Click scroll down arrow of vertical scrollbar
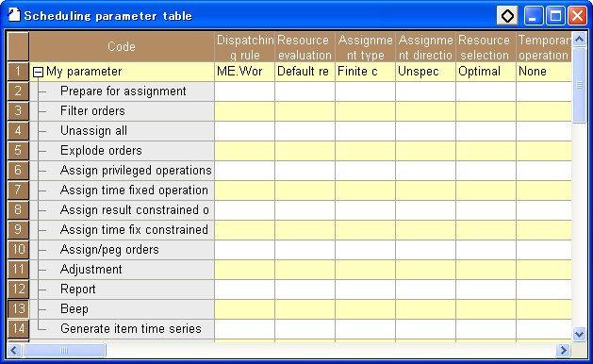Image resolution: width=593 pixels, height=364 pixels. [x=579, y=334]
